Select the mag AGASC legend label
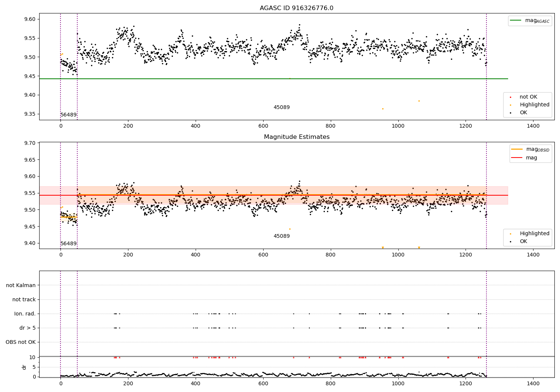Viewport: 560px width, 392px height. [537, 21]
